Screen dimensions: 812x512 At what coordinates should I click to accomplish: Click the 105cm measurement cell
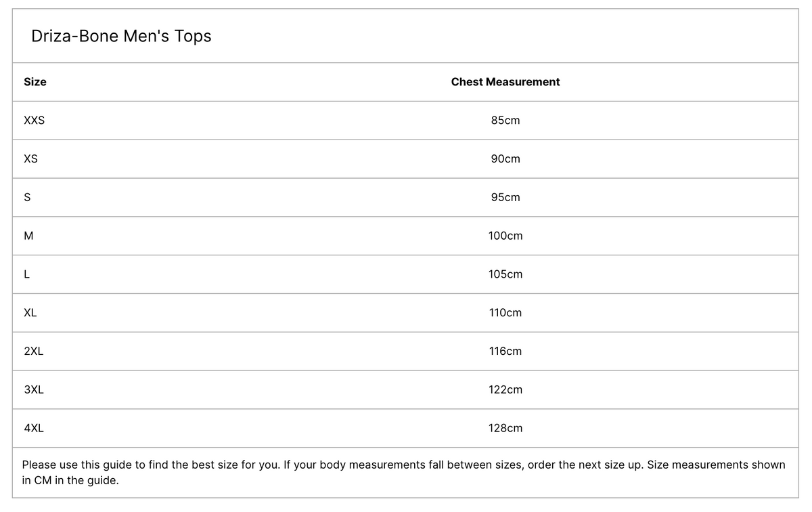pyautogui.click(x=505, y=275)
